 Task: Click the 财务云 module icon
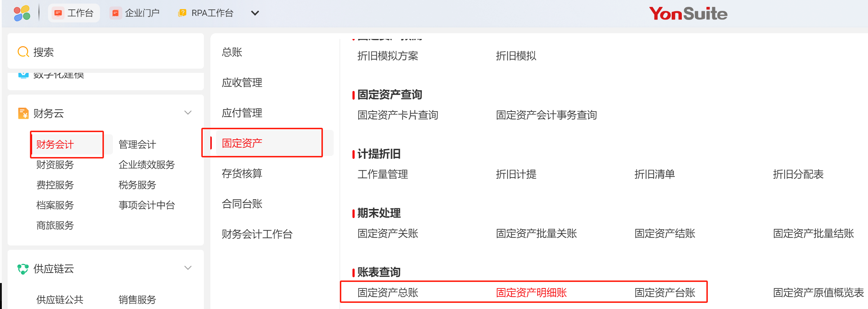click(23, 113)
